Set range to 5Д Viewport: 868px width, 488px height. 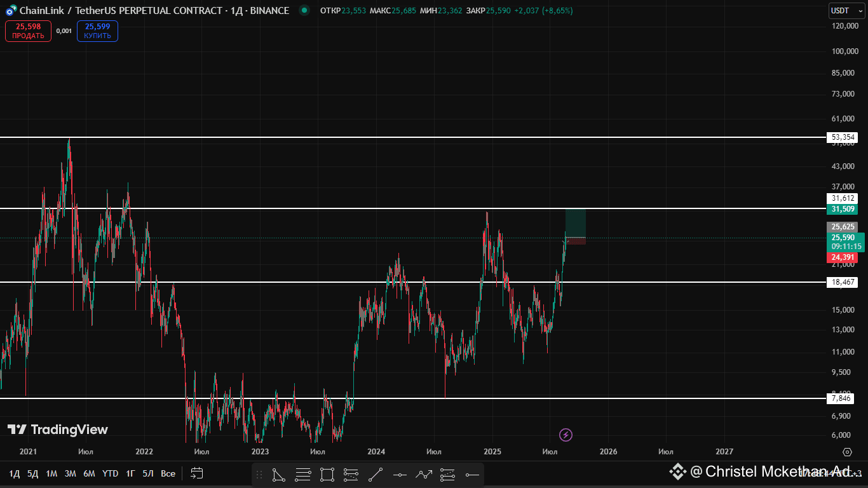[x=32, y=473]
